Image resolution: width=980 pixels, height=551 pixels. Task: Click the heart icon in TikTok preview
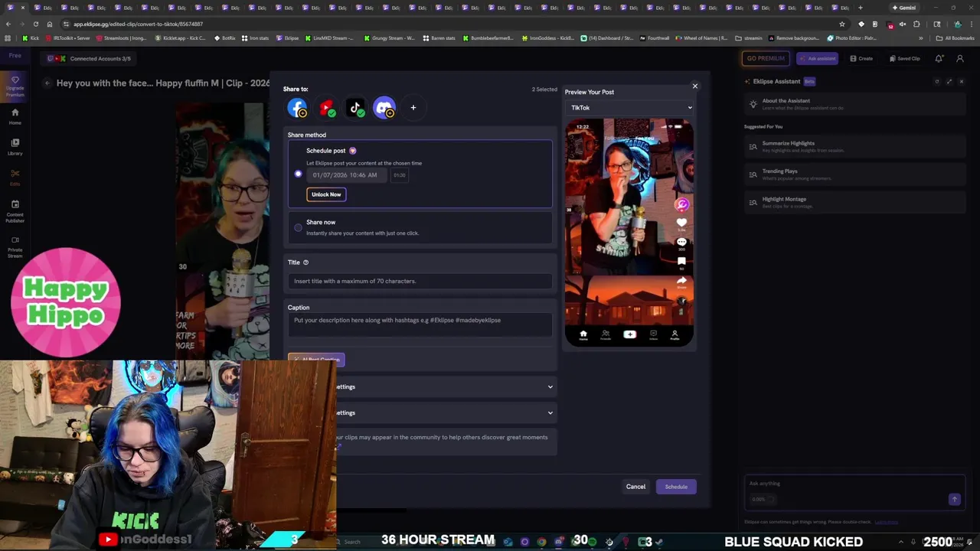click(681, 223)
